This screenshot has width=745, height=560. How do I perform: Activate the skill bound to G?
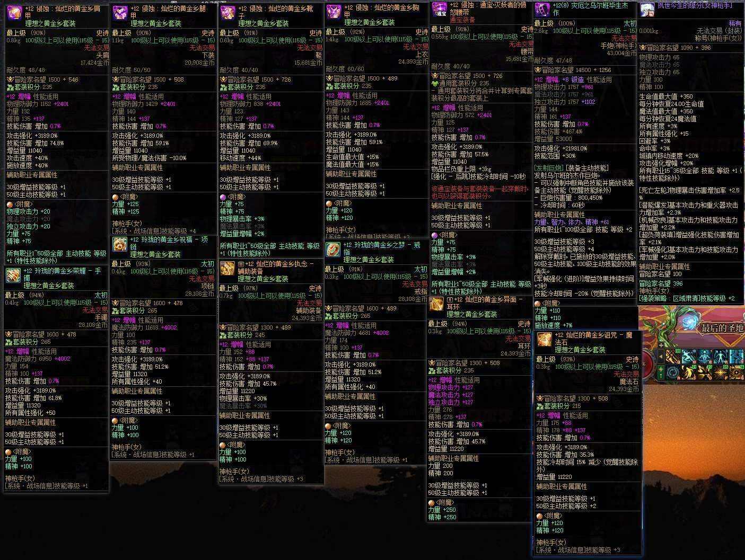point(738,372)
